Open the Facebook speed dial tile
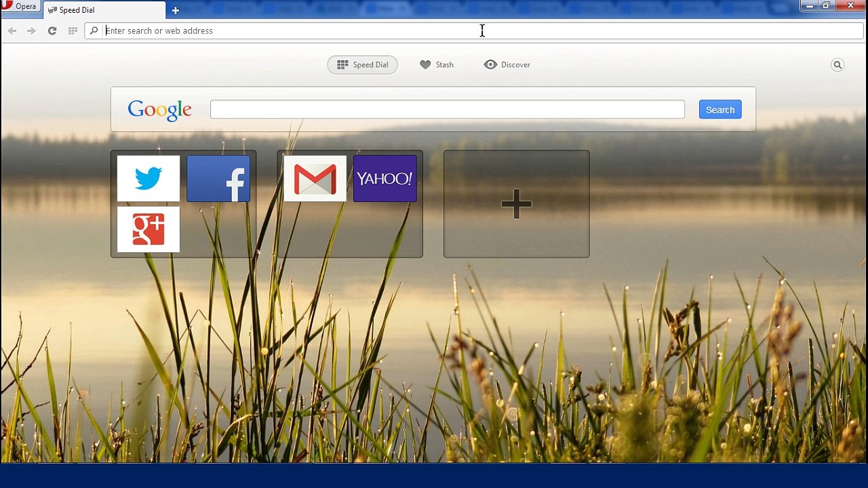Screen dimensions: 868x488 click(218, 178)
